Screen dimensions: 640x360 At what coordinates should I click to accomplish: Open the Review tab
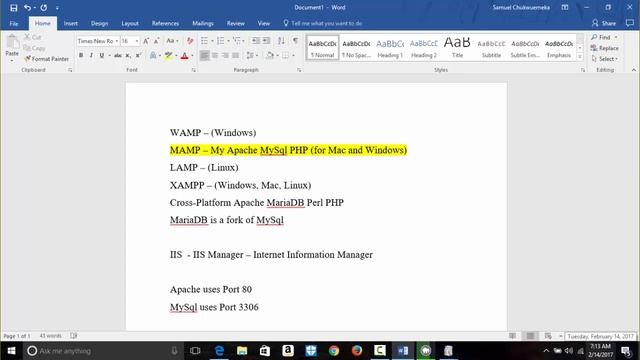[x=236, y=23]
